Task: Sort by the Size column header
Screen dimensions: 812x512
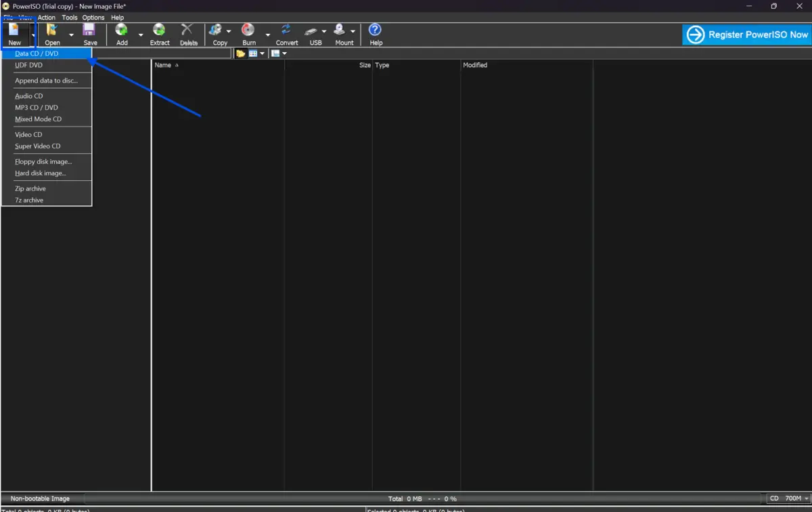Action: [329, 66]
